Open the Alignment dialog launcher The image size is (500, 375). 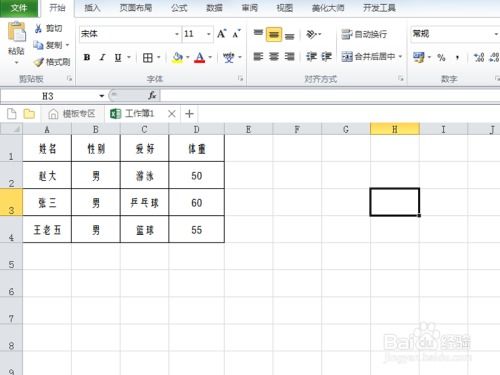point(401,79)
